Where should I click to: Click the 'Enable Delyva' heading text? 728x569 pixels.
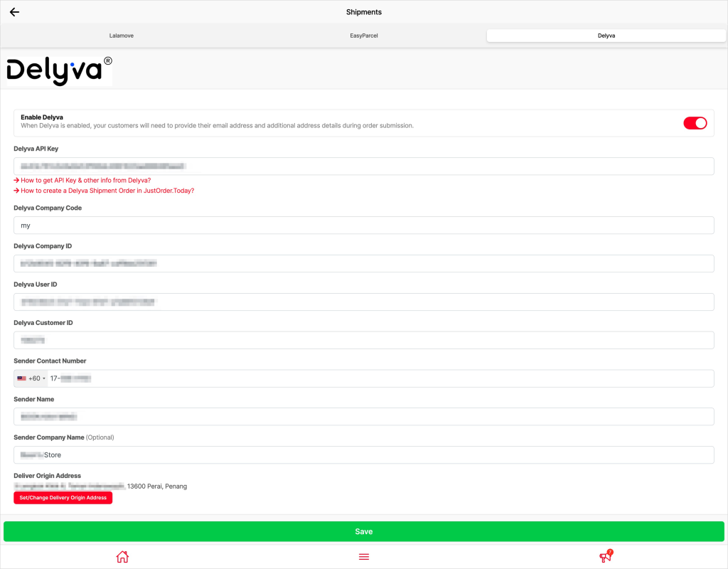point(42,117)
